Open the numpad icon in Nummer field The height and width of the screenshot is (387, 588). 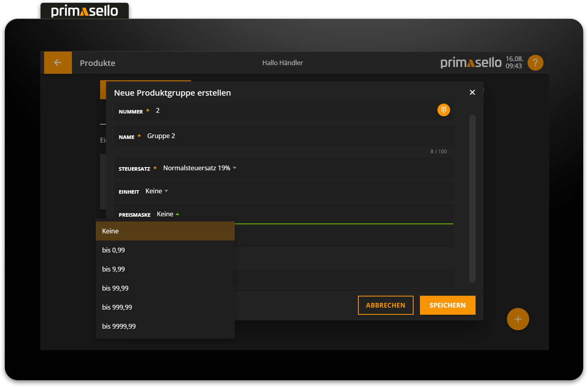[443, 110]
